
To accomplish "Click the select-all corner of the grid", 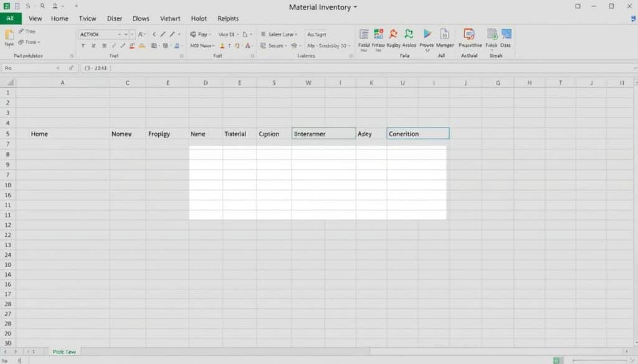I will point(9,83).
